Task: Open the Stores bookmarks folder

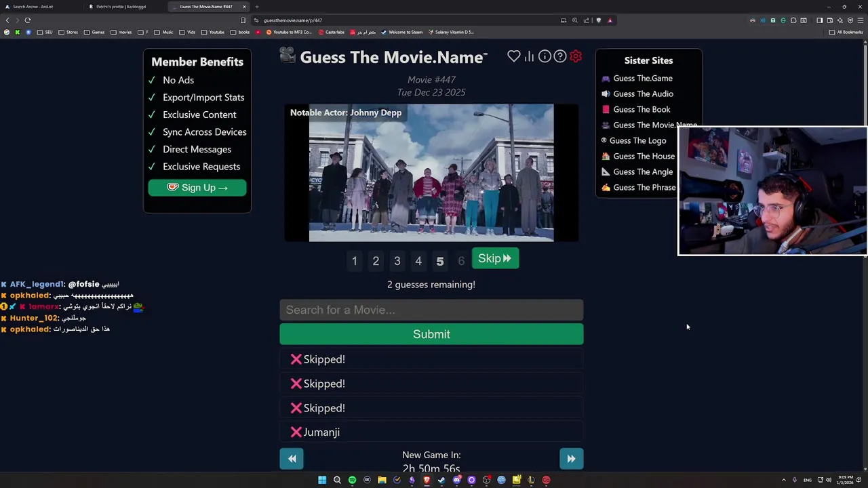Action: click(68, 32)
